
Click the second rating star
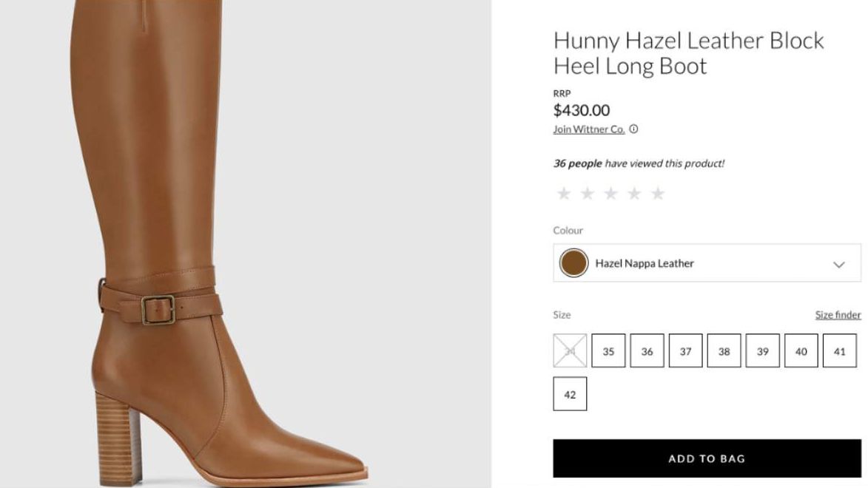(x=588, y=194)
